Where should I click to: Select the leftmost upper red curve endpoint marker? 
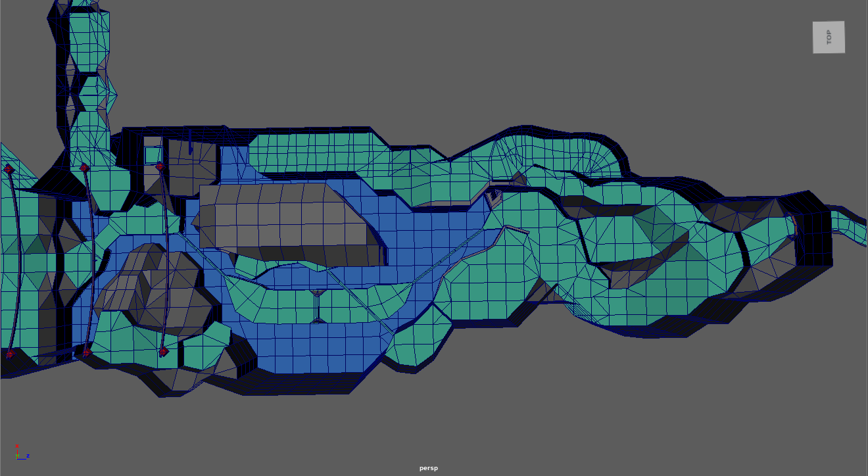tap(9, 170)
